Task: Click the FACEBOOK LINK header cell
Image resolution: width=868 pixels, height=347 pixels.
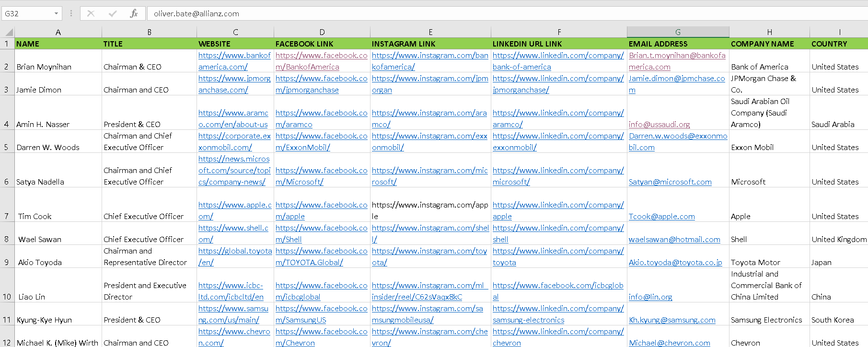Action: click(x=322, y=44)
